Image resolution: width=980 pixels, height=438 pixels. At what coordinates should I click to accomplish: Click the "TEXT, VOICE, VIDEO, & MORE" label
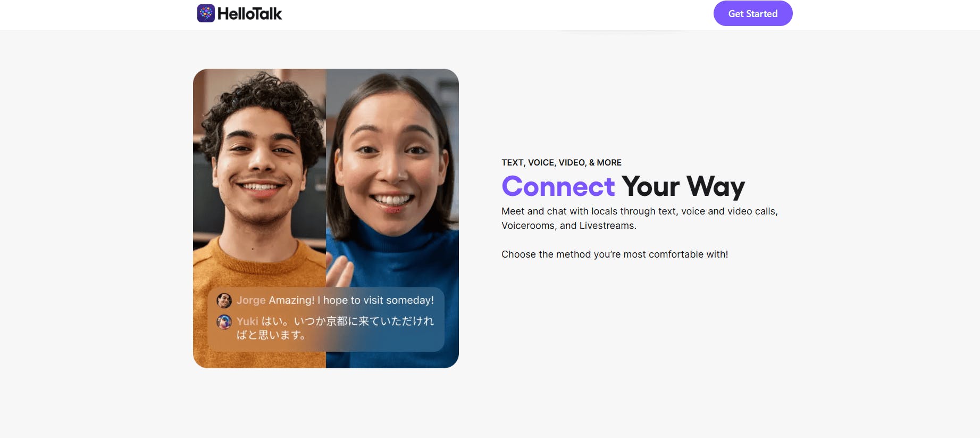click(x=562, y=162)
